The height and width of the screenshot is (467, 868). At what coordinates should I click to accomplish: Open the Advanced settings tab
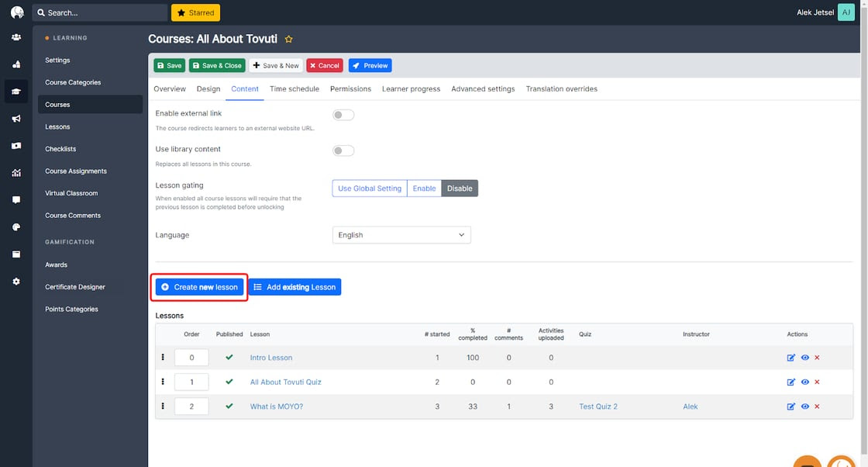coord(483,89)
